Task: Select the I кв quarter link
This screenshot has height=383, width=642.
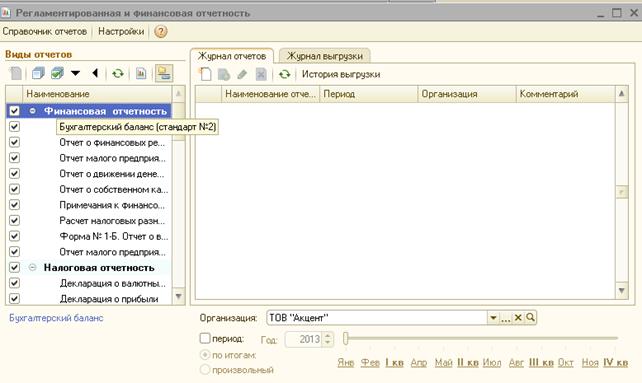Action: 394,363
